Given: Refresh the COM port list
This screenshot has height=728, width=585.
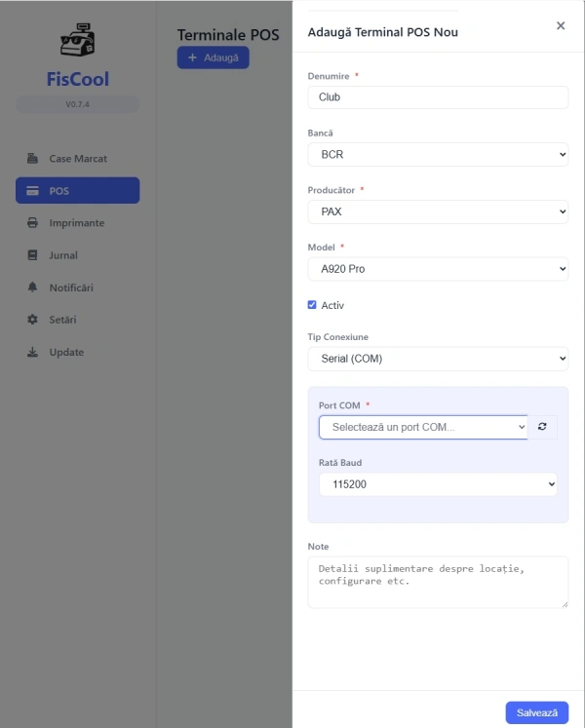Looking at the screenshot, I should pos(542,427).
